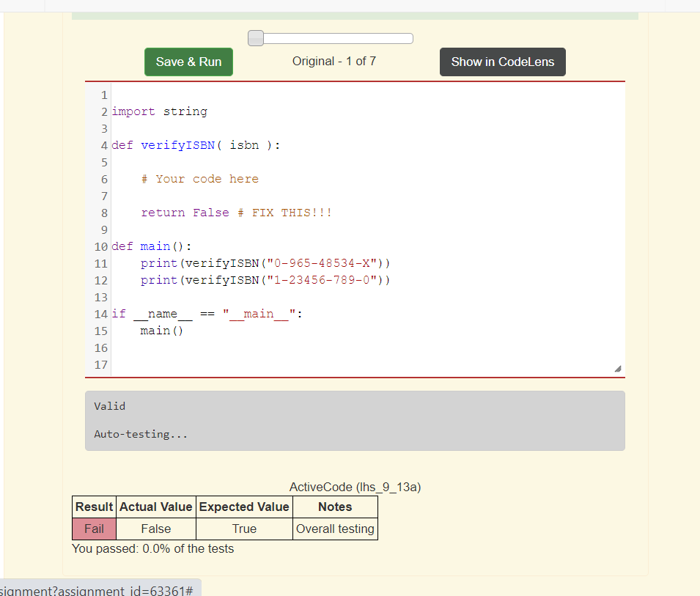Screen dimensions: 700x596
Task: Click the first print(verifyISBN) call on line 11
Action: point(250,262)
